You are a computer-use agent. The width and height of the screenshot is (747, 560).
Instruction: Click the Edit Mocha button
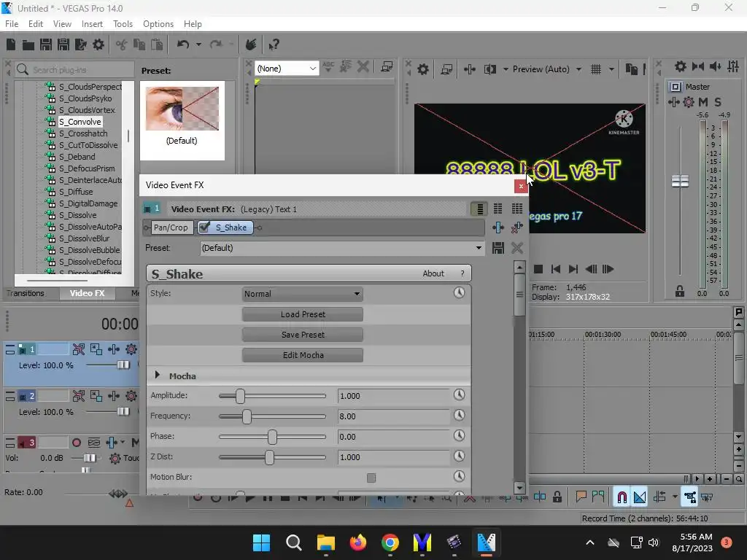[303, 355]
